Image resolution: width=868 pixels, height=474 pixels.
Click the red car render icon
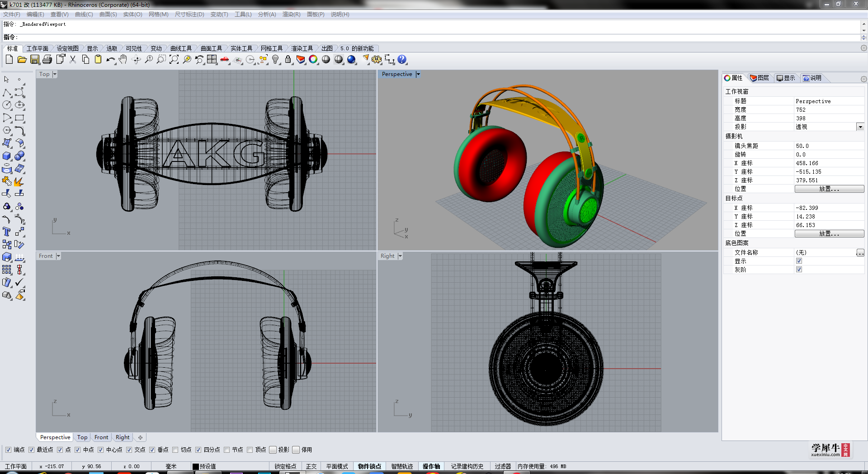(x=225, y=59)
